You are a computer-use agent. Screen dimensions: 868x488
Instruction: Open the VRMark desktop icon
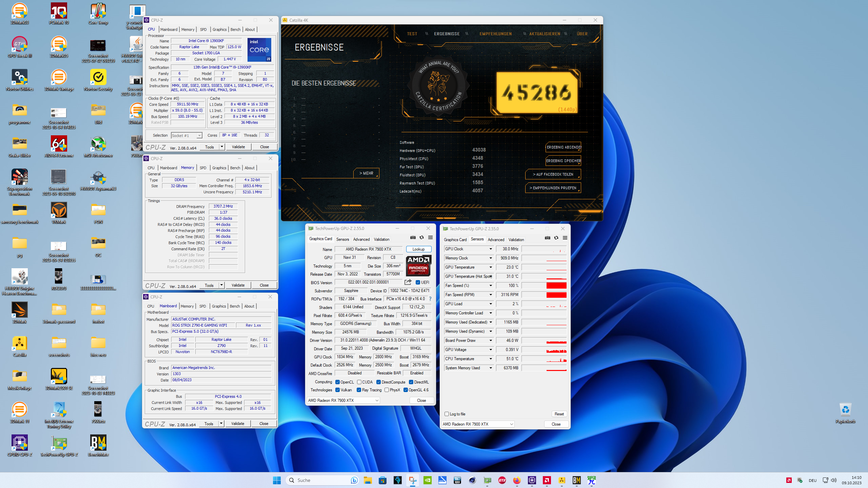click(59, 213)
